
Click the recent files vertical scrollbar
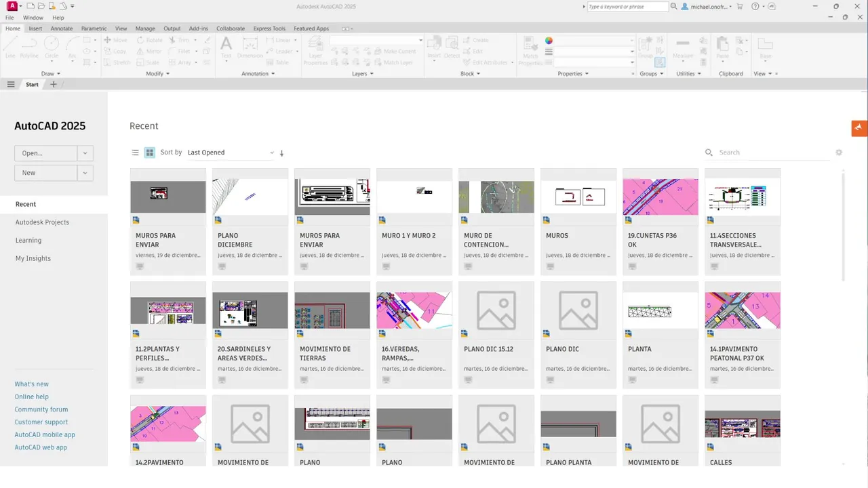[x=844, y=226]
